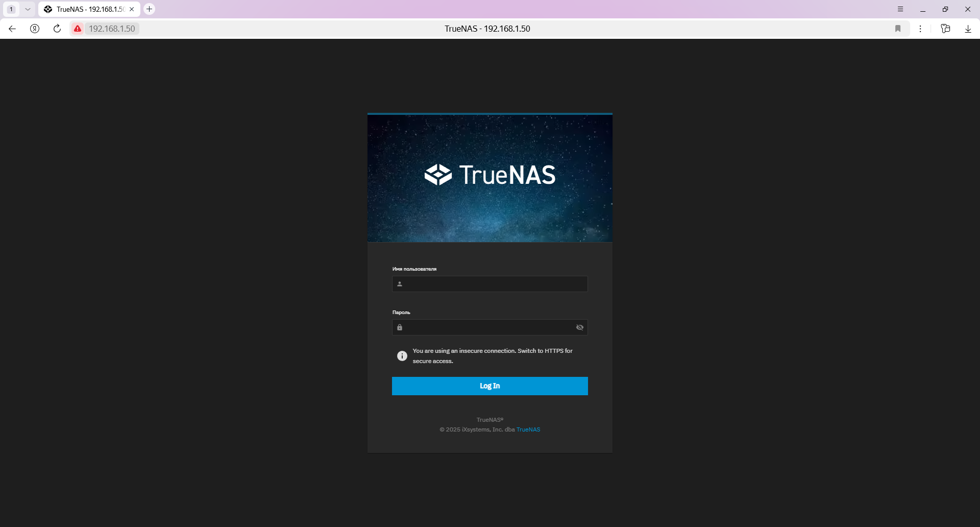Select the TrueNAS - 192.168.1.50 tab
The image size is (980, 527).
pos(89,9)
